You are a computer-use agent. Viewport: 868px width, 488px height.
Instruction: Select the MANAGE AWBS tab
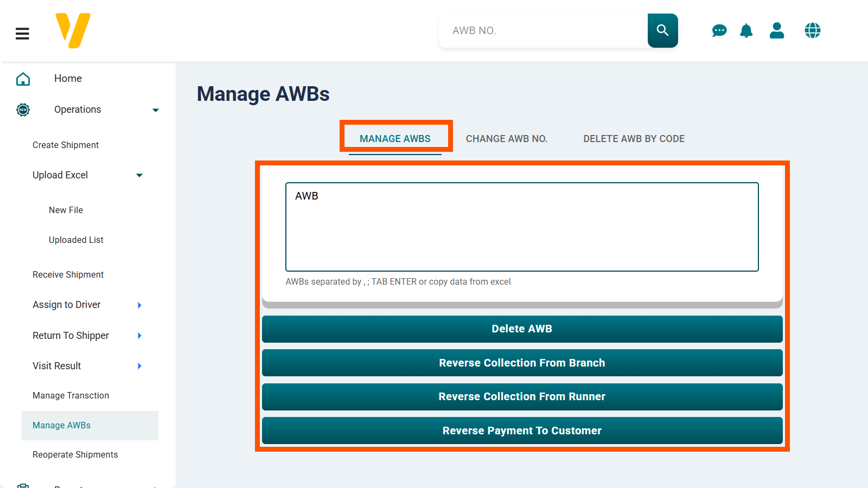pos(395,138)
